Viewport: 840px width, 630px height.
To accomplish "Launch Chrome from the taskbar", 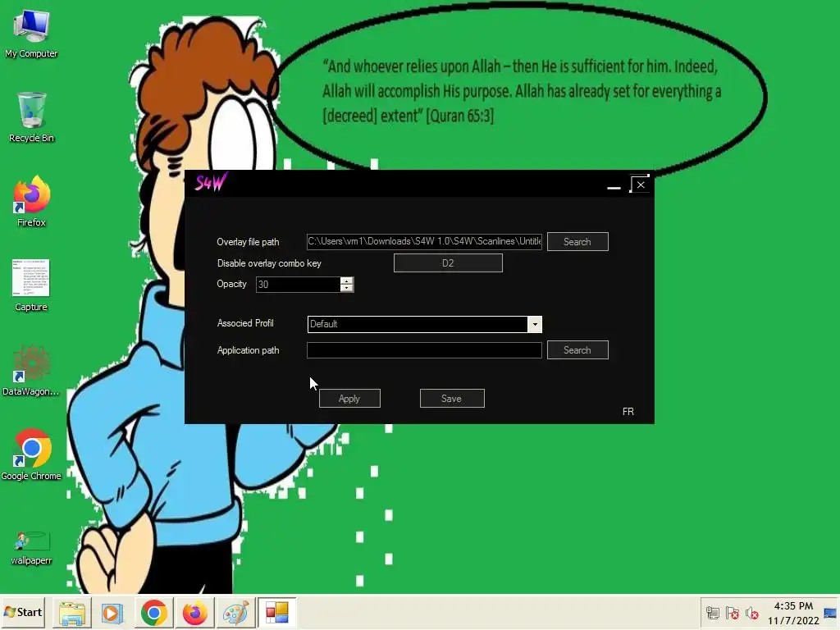I will 153,613.
